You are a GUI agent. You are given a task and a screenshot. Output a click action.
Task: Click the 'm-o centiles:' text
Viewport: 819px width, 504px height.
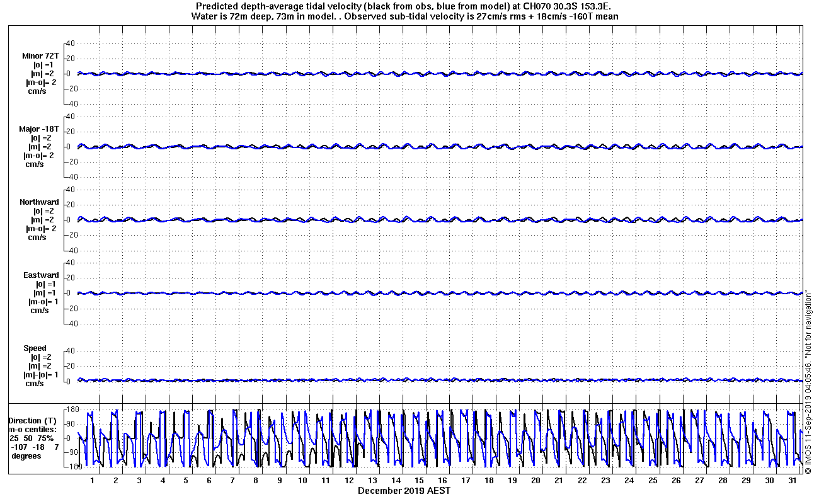click(x=31, y=430)
